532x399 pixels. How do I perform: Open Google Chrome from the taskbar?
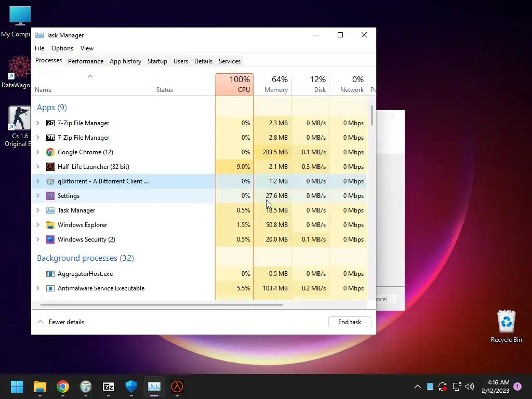point(63,387)
